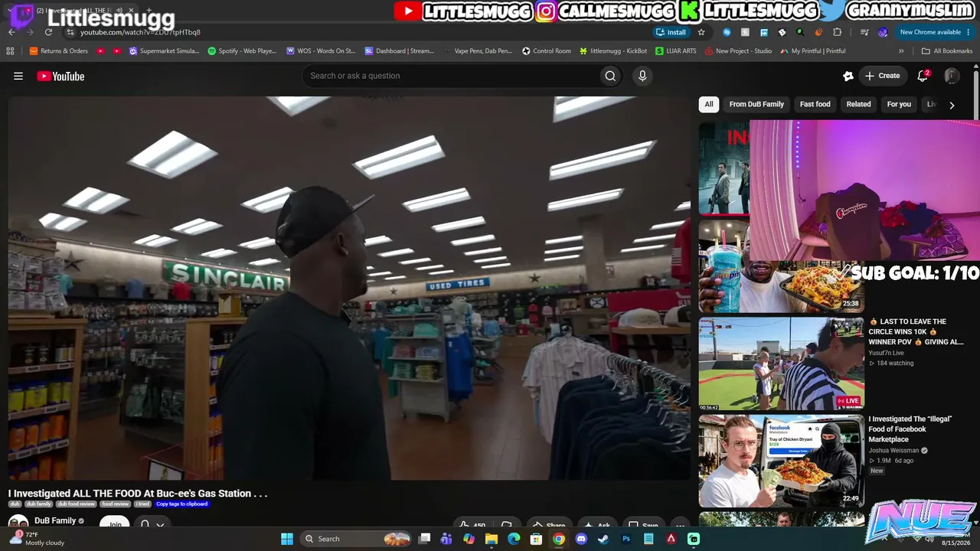Select the For you filter chip
Screen dimensions: 980x551
pos(899,104)
